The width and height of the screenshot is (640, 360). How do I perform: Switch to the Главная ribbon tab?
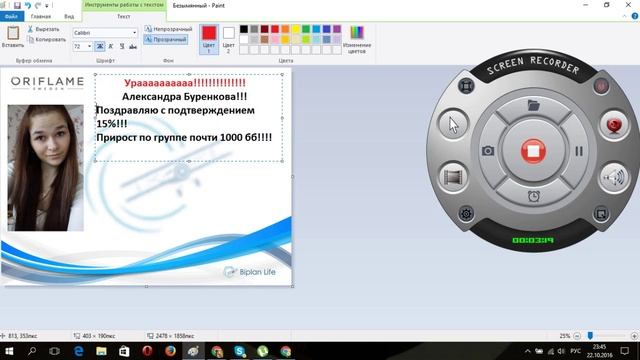(x=41, y=16)
